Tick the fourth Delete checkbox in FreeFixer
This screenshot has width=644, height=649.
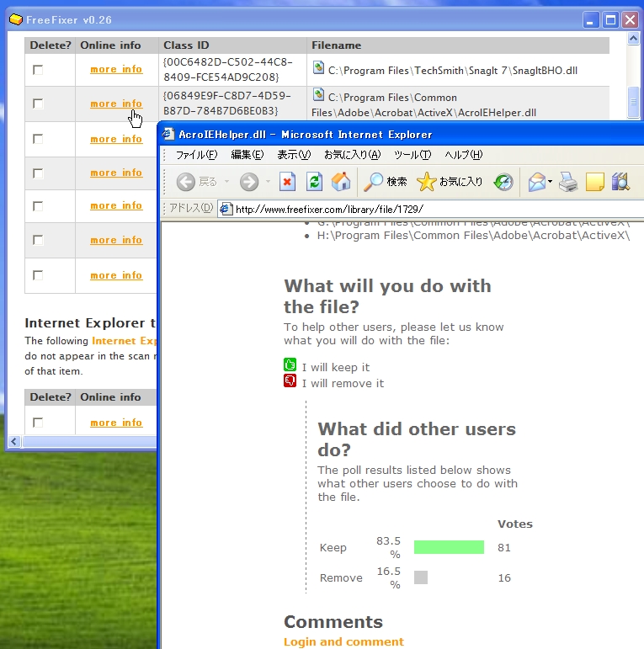click(x=38, y=173)
